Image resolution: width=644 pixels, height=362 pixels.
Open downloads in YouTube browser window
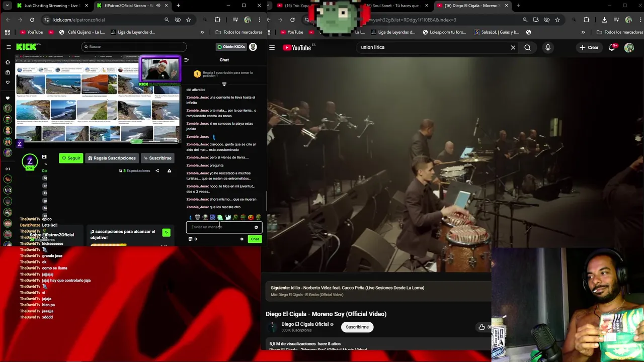pos(604,20)
